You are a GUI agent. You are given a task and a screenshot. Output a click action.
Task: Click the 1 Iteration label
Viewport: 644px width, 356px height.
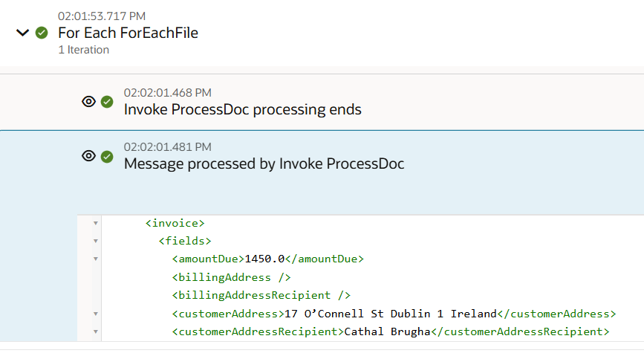(84, 50)
